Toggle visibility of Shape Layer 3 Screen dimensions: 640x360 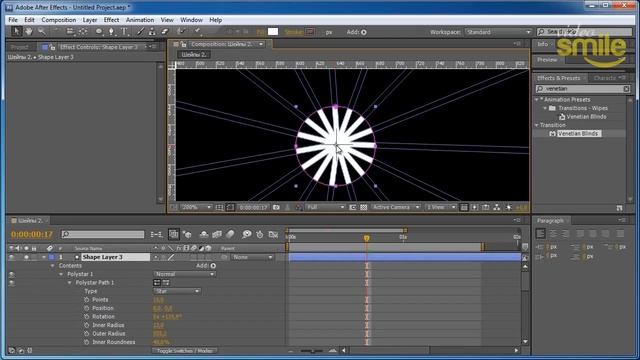click(x=11, y=257)
